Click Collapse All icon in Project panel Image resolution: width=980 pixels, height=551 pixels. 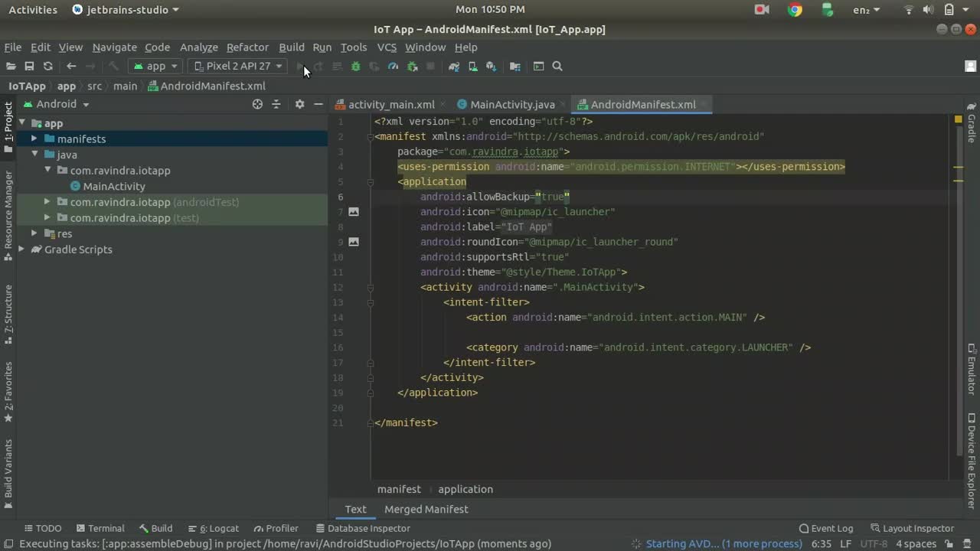pos(276,104)
